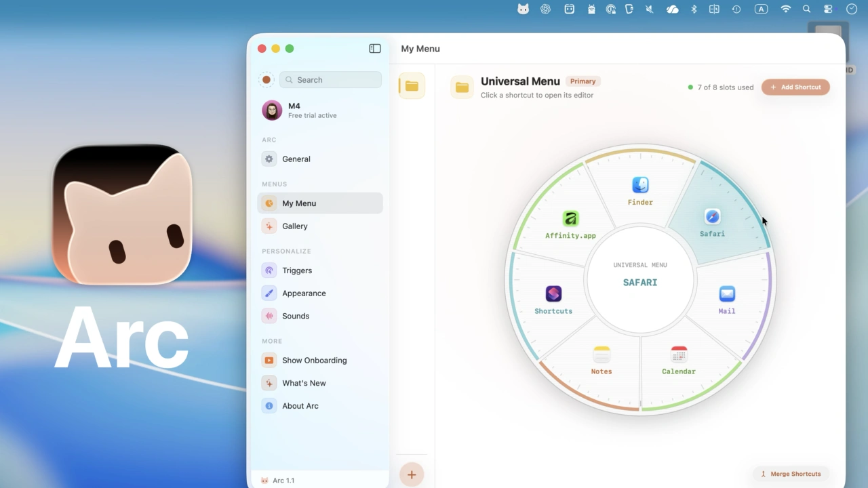Open the Notes shortcut slice
Screen dimensions: 868x488
(x=601, y=360)
